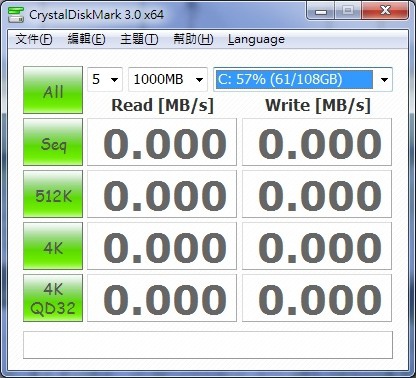The image size is (416, 378).
Task: Click the 4K QD32 read result value
Action: click(162, 298)
